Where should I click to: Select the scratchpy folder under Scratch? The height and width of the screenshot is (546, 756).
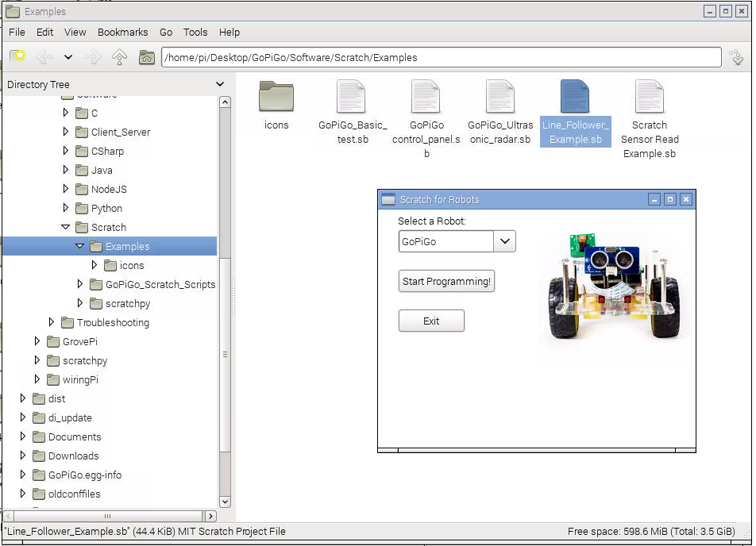(x=128, y=304)
